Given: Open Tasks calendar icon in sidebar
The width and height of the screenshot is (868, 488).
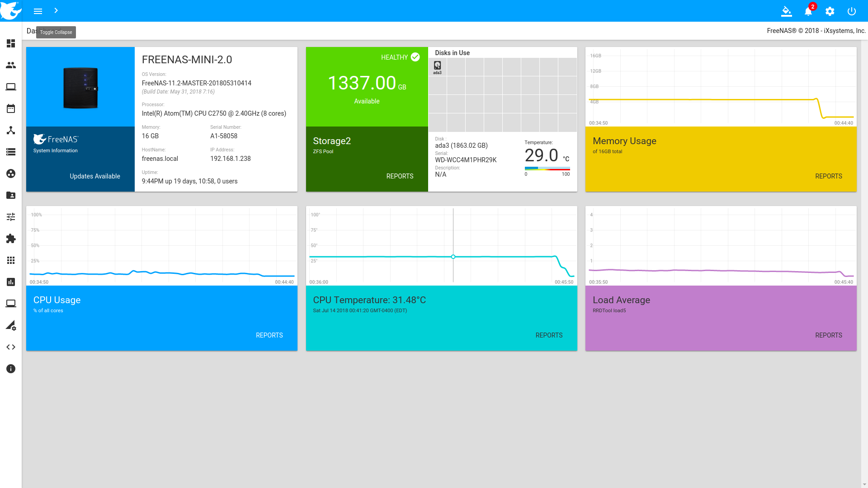Looking at the screenshot, I should (x=11, y=108).
